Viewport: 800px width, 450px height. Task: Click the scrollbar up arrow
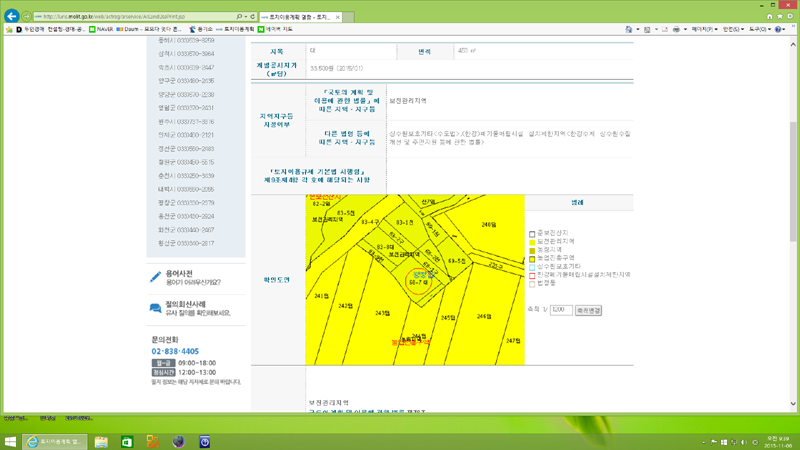793,44
